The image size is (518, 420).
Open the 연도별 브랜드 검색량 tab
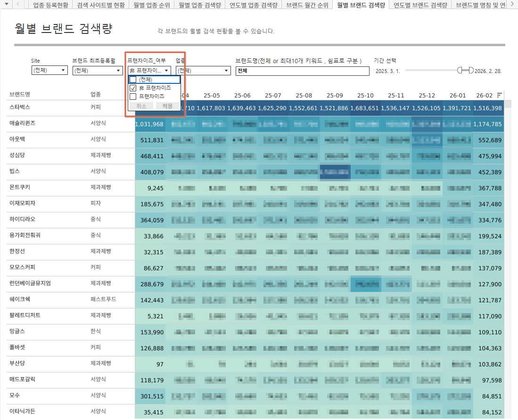[x=420, y=5]
